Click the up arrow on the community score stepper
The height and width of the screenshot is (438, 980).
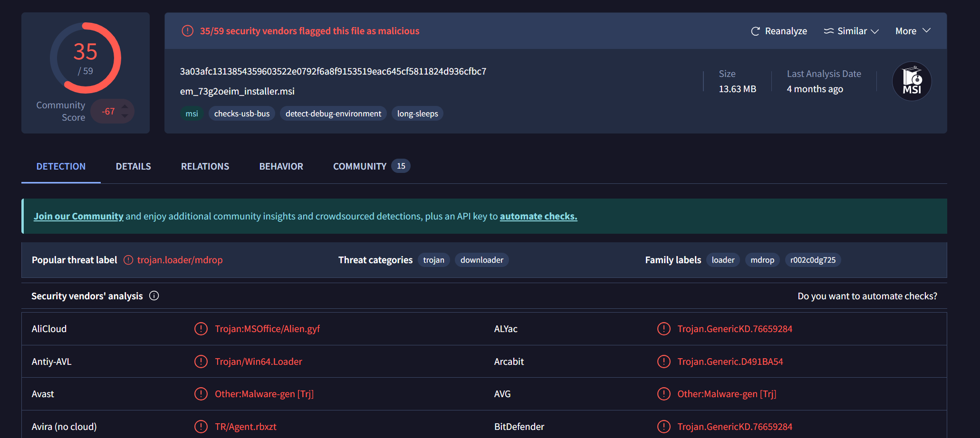point(125,106)
